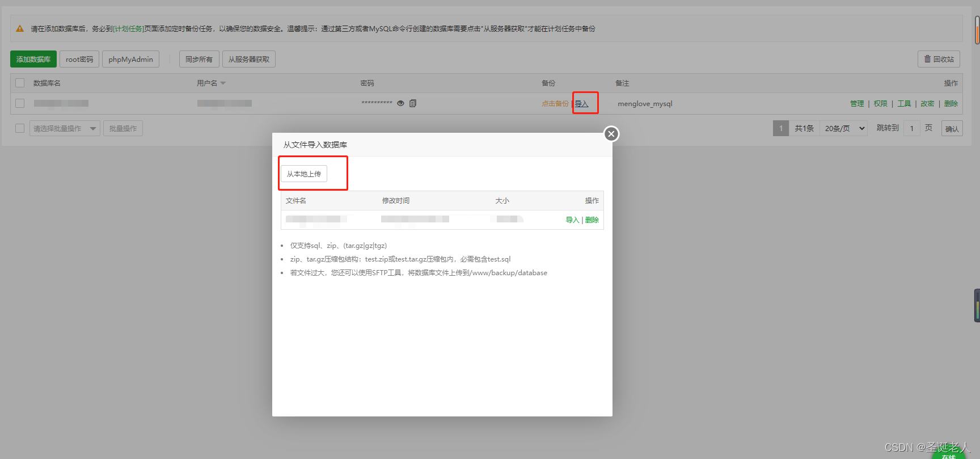The image size is (980, 459).
Task: Open 权限 for the database
Action: point(881,103)
